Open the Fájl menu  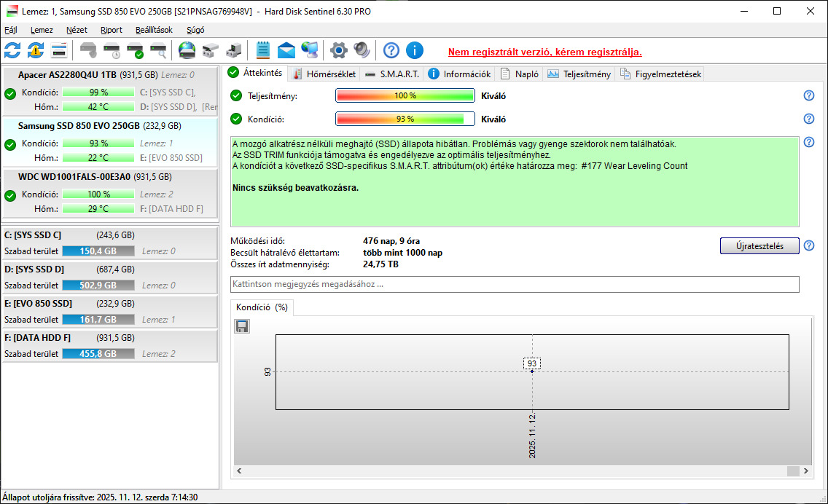(10, 30)
